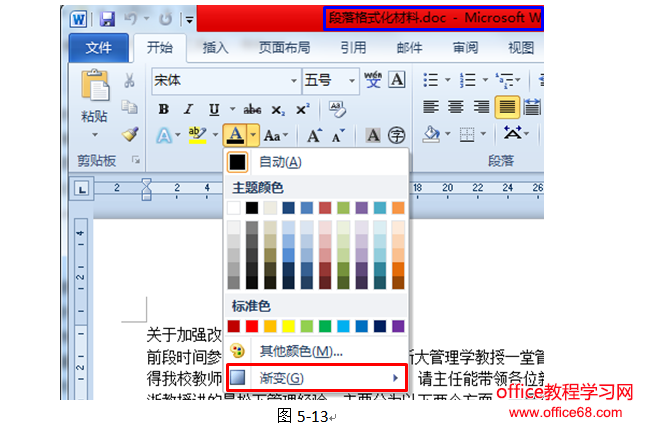The image size is (652, 429).
Task: Save the document with the floppy disk icon
Action: click(x=108, y=19)
